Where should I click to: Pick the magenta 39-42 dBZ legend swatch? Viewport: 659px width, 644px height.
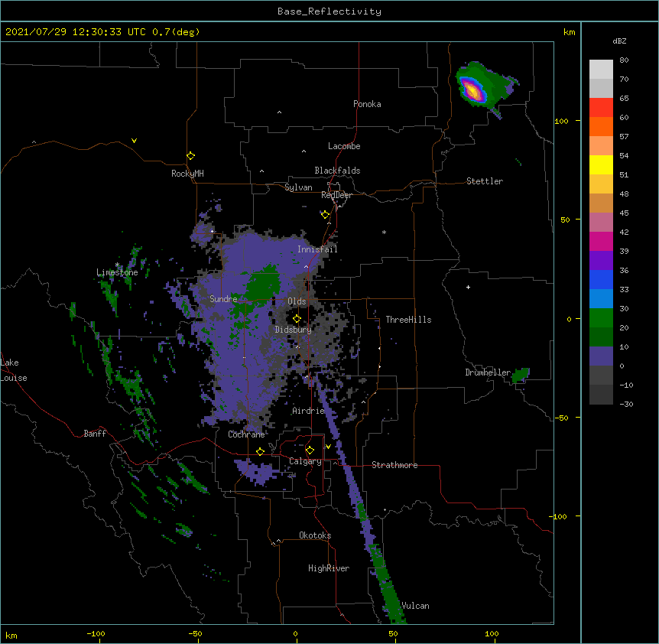tap(601, 241)
